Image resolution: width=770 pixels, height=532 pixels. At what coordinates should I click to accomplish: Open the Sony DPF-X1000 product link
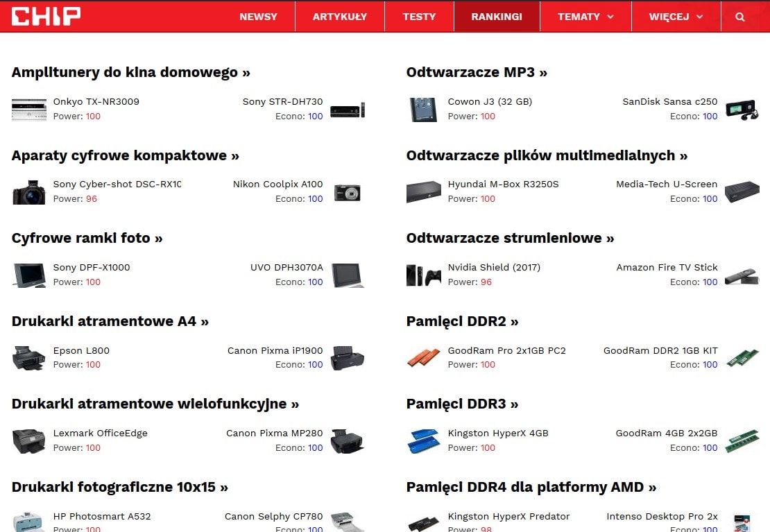click(x=92, y=267)
